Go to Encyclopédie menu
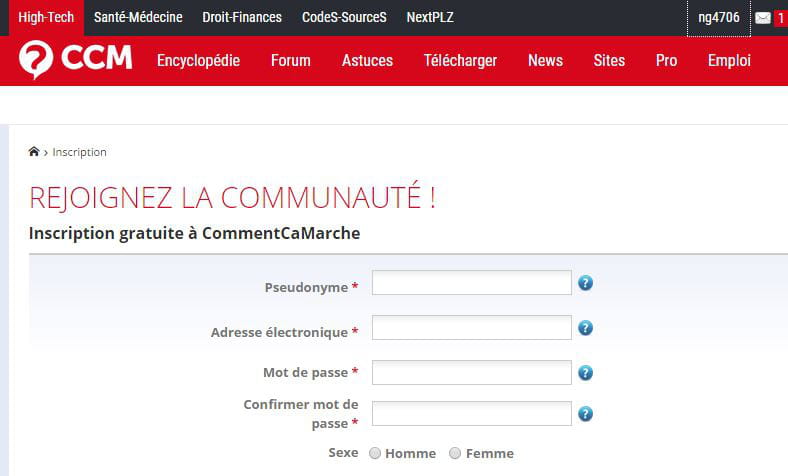Image resolution: width=788 pixels, height=476 pixels. point(199,61)
